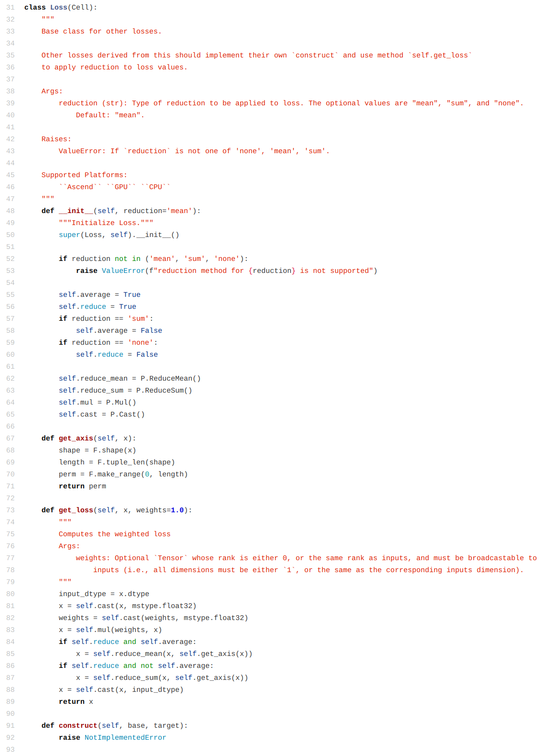Click the construct method name
The height and width of the screenshot is (756, 547).
78,726
